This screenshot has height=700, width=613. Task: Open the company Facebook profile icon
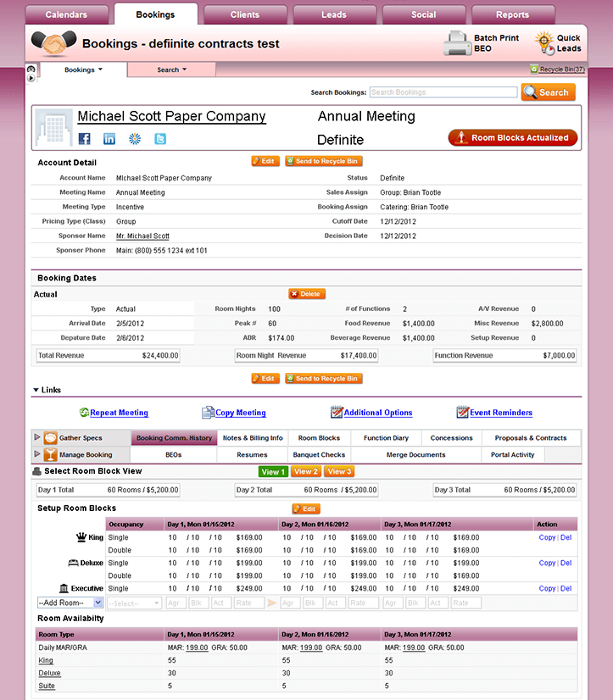tap(85, 139)
